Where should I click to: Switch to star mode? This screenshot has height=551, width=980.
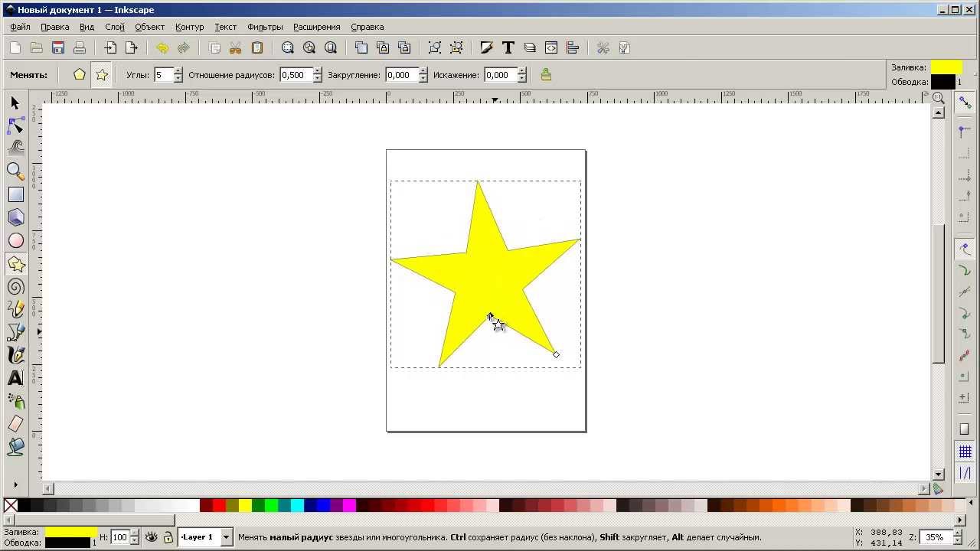click(102, 75)
